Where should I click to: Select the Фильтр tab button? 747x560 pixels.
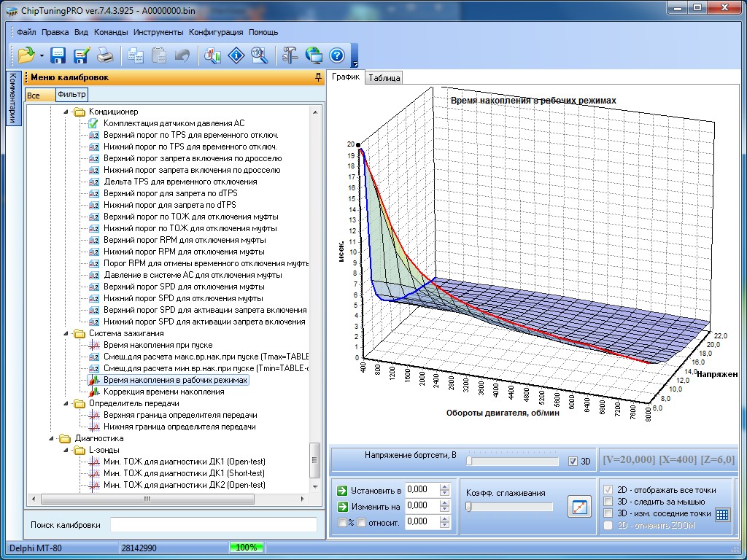coord(71,95)
